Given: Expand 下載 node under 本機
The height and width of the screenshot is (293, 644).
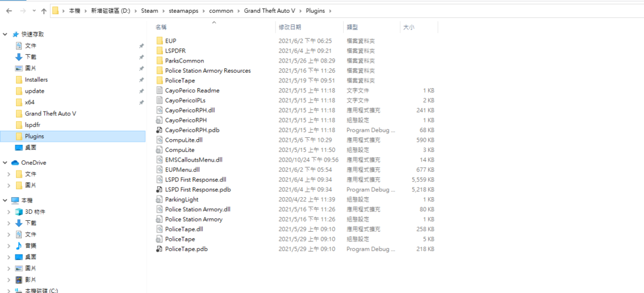Looking at the screenshot, I should (x=9, y=223).
